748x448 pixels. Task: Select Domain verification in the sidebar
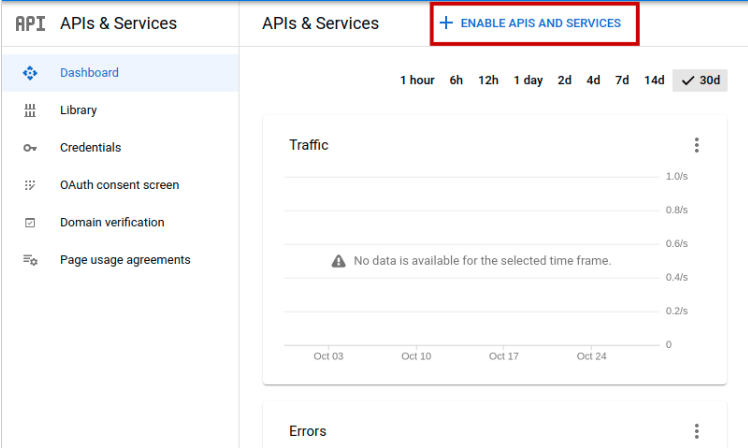click(x=121, y=223)
